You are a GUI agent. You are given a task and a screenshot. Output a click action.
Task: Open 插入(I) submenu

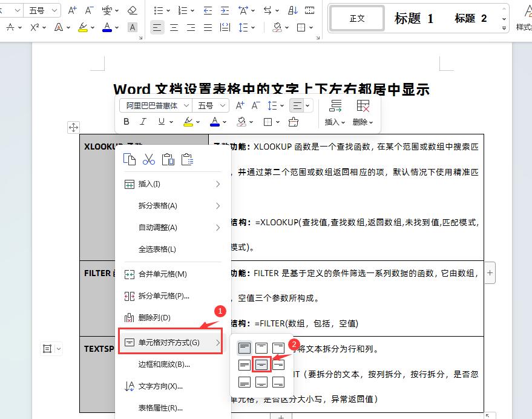point(172,184)
